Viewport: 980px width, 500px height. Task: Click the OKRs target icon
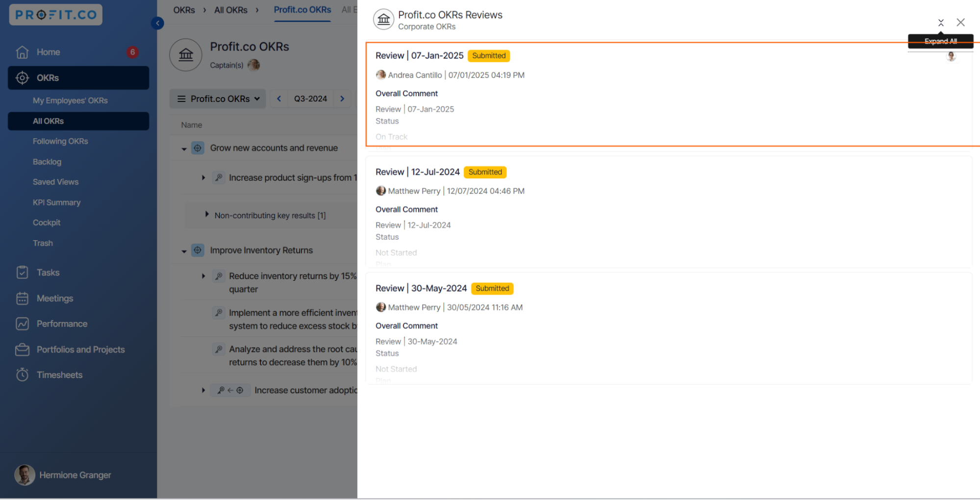pos(22,78)
